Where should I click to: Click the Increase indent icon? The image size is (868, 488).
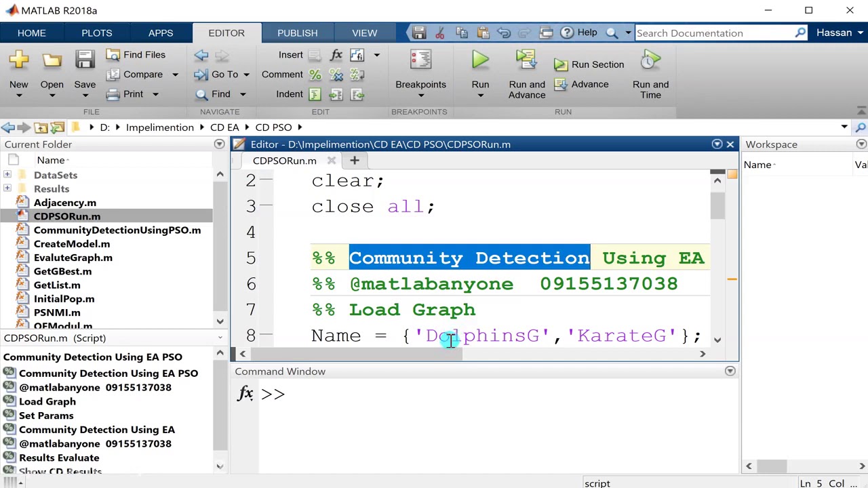(x=336, y=94)
